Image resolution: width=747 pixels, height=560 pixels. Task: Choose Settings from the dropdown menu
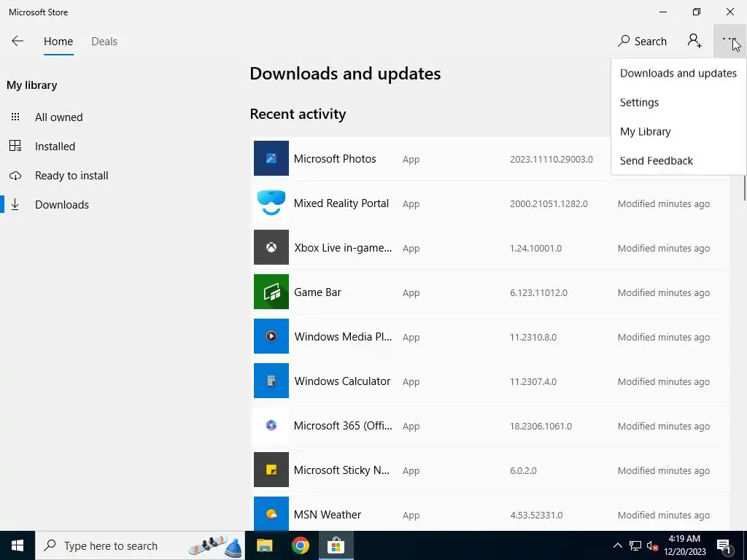(x=678, y=102)
